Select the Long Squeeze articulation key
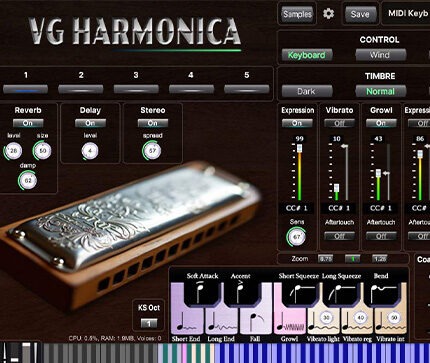 coord(341,294)
